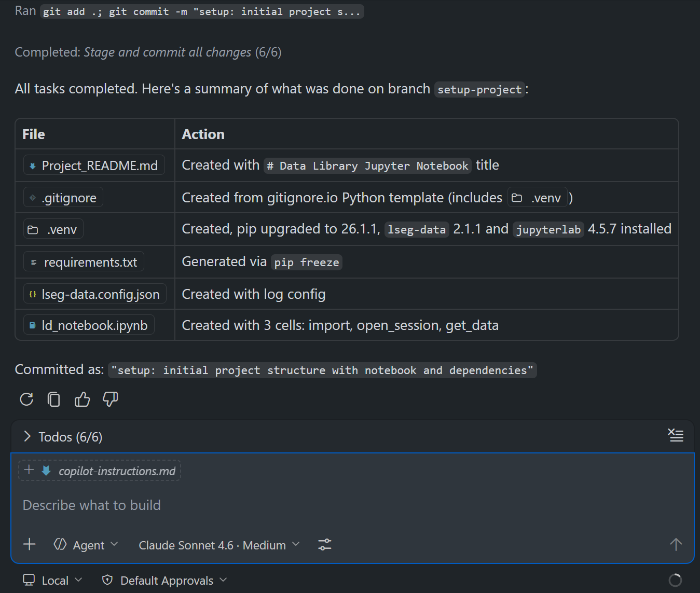The height and width of the screenshot is (593, 700).
Task: Open the Default Approvals dropdown
Action: click(x=164, y=580)
